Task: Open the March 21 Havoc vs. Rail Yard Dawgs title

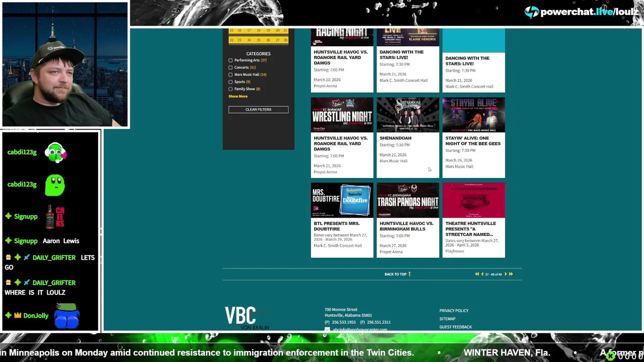Action: [x=341, y=143]
